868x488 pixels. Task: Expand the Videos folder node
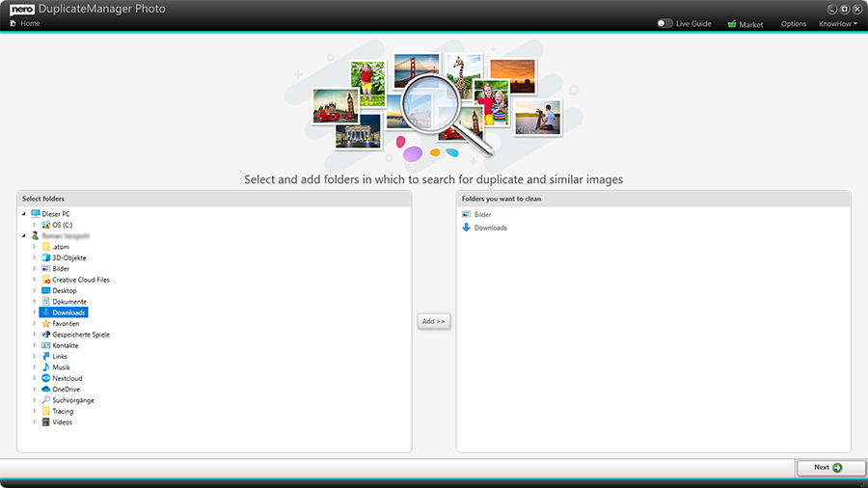point(35,422)
